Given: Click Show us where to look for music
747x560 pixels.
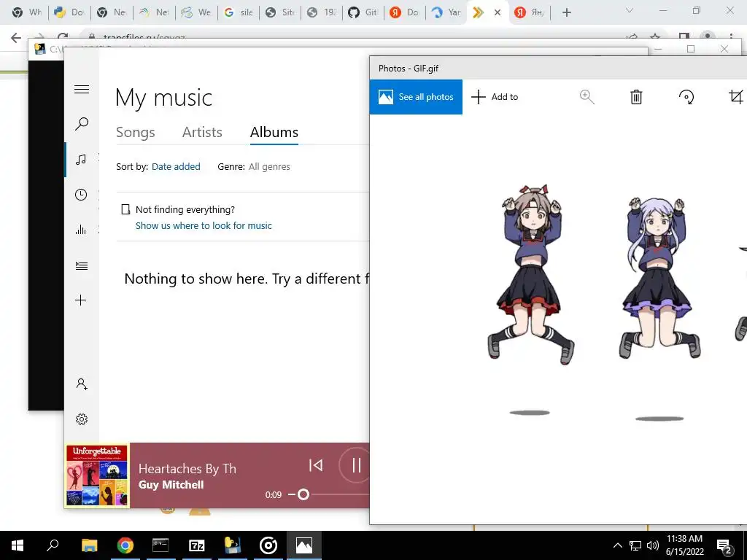Looking at the screenshot, I should click(x=204, y=226).
